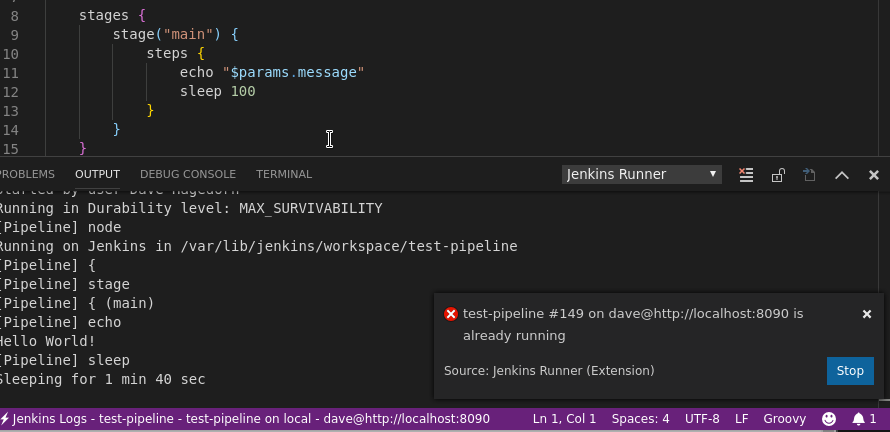
Task: Switch to the PROBLEMS tab
Action: [27, 174]
